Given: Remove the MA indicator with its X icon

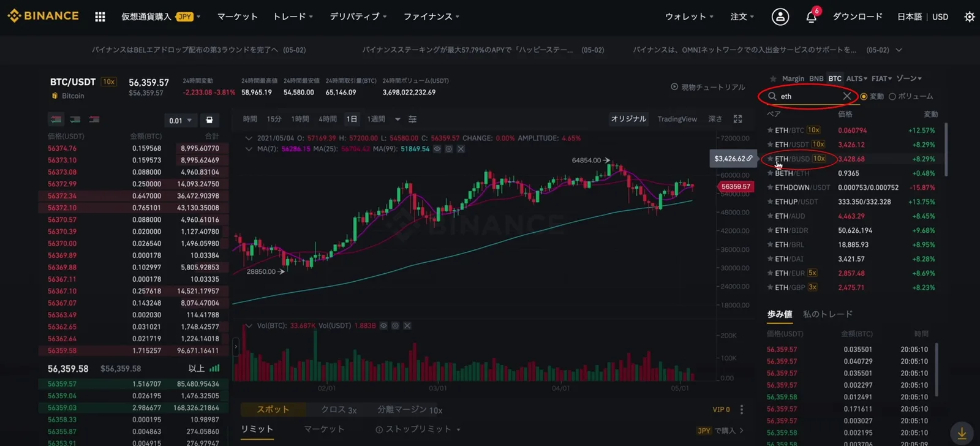Looking at the screenshot, I should pyautogui.click(x=461, y=149).
